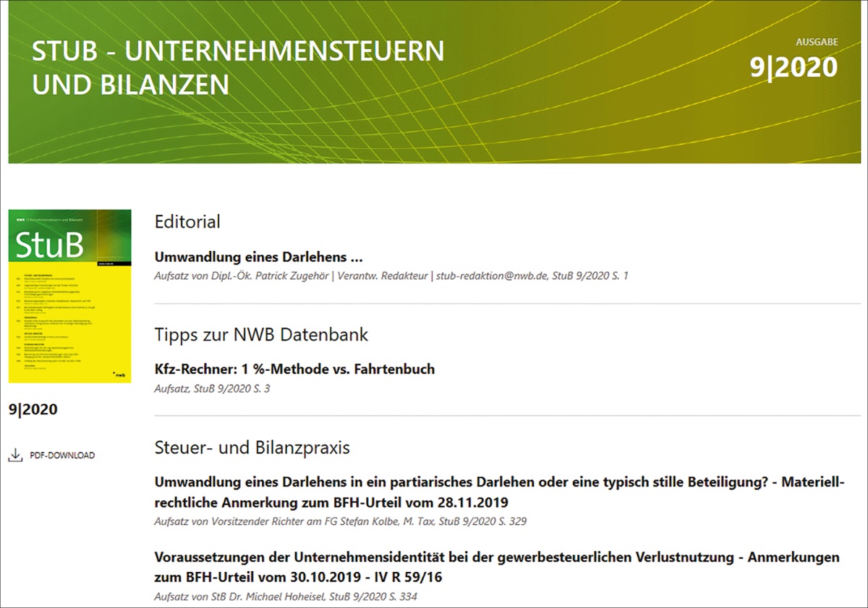Open editorial article 'Umwandlung eines Darlehens ...'
The height and width of the screenshot is (608, 868).
pos(258,257)
